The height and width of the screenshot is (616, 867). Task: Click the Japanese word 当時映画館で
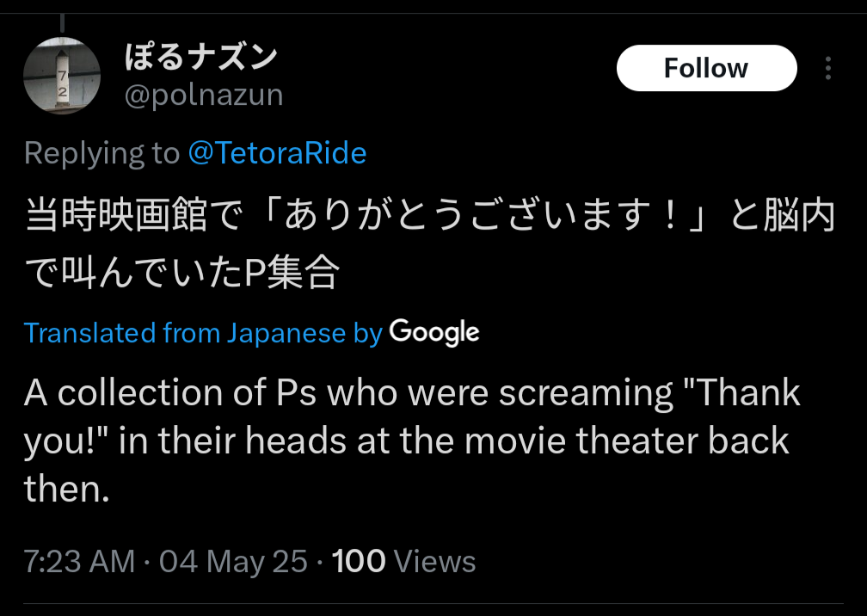tap(133, 215)
